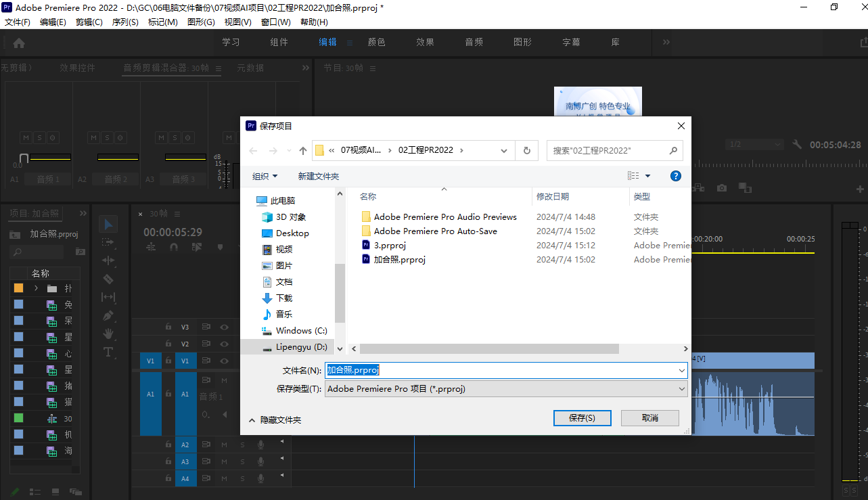Collapse folders with 隐藏文件夹

tap(275, 419)
